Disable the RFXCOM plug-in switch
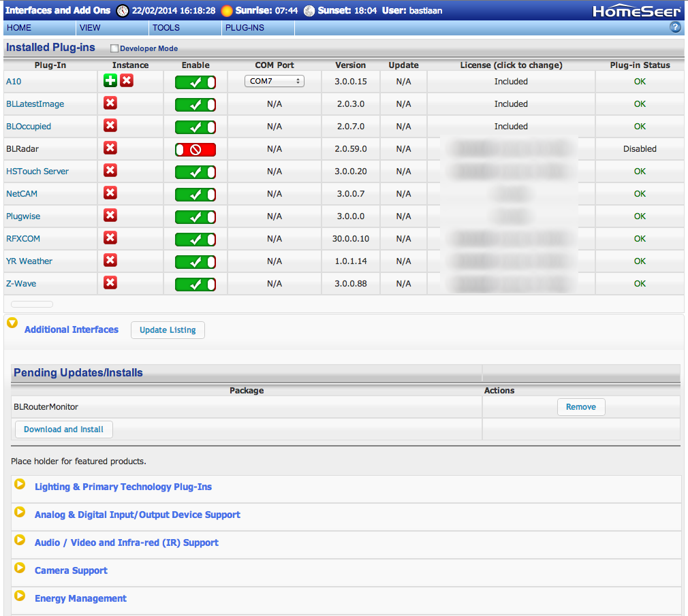 [x=196, y=240]
